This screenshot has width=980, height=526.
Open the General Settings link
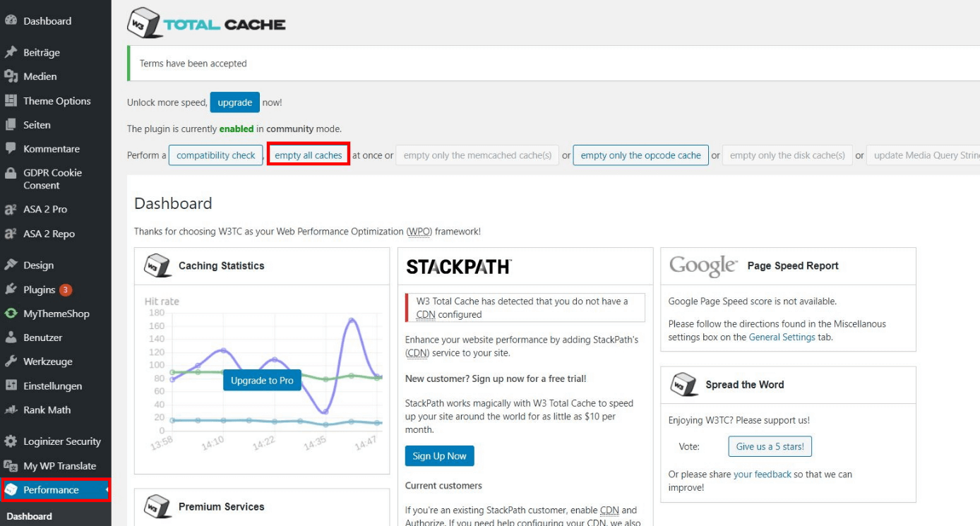(x=782, y=337)
